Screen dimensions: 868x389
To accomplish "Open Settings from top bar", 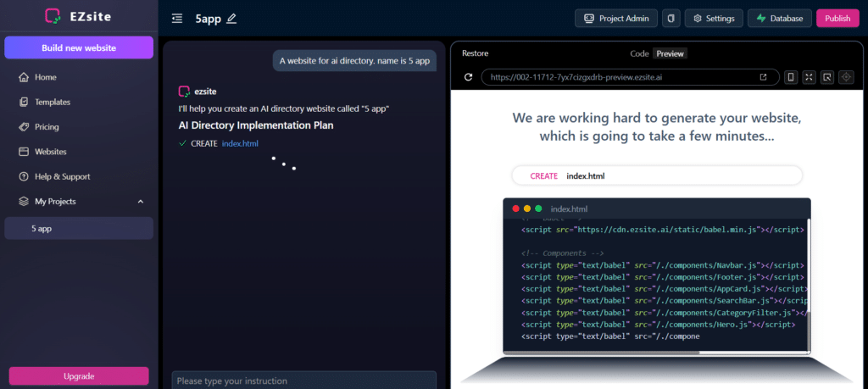I will [714, 19].
